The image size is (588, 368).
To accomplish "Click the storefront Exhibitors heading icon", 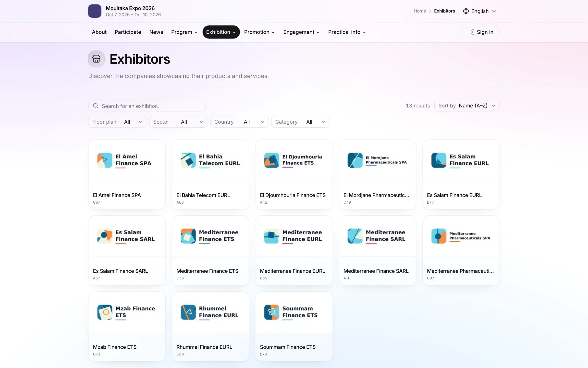I will click(x=96, y=59).
